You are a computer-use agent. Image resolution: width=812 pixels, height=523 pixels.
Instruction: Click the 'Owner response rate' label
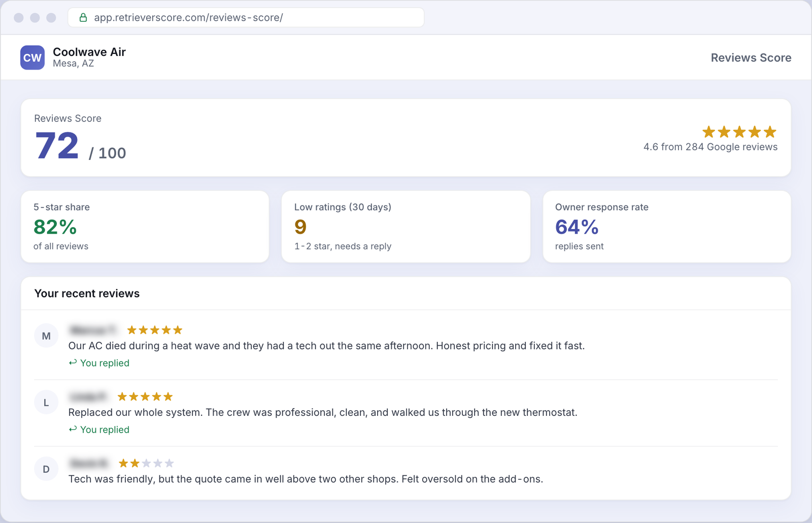coord(602,207)
